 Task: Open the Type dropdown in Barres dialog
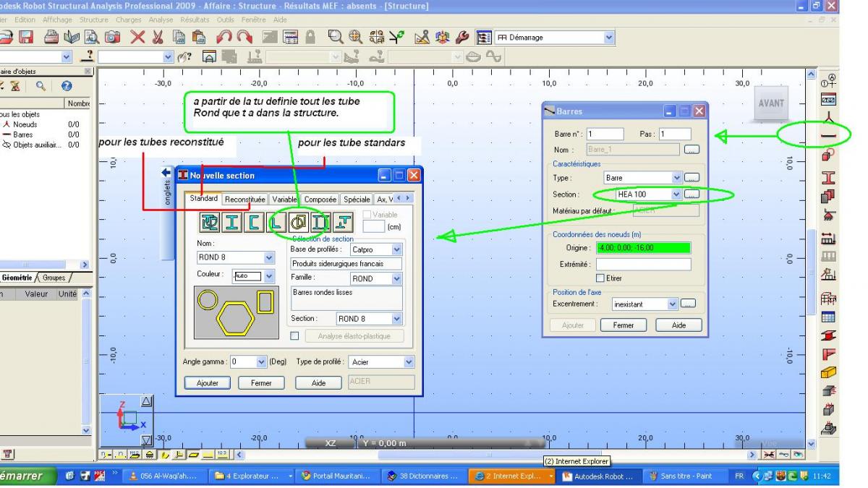[x=677, y=177]
